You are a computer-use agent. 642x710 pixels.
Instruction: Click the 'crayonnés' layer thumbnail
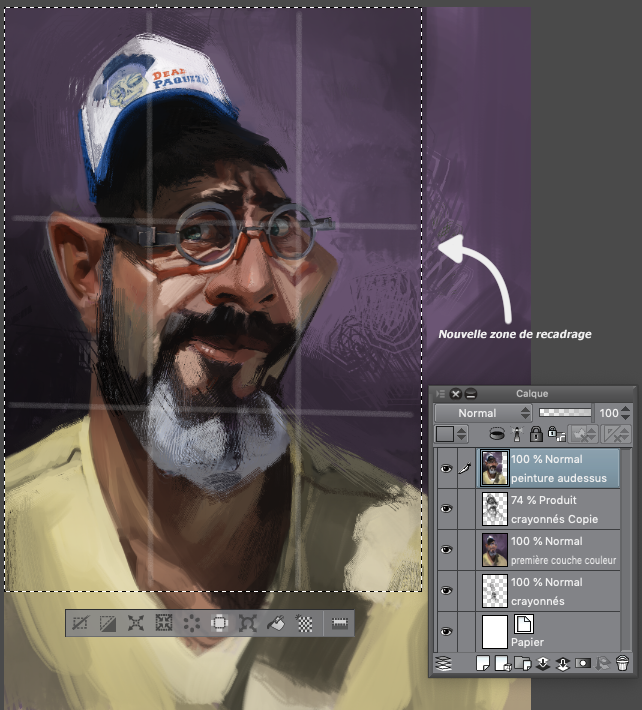pos(494,591)
